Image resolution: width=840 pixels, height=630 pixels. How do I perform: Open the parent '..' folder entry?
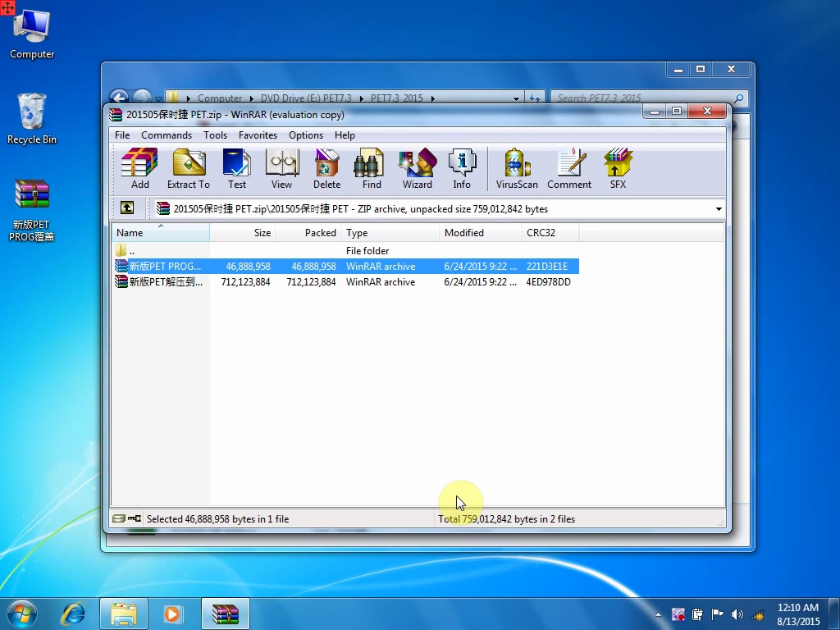click(131, 251)
